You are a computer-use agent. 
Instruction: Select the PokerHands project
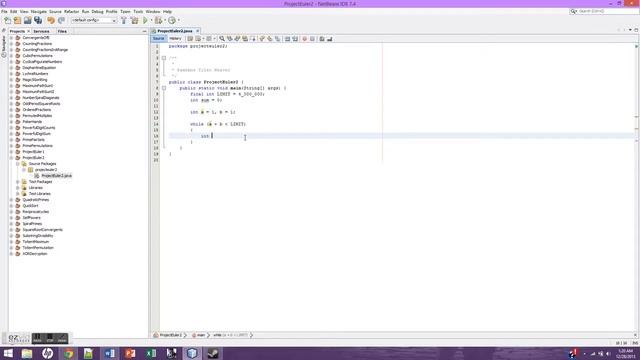[x=32, y=122]
